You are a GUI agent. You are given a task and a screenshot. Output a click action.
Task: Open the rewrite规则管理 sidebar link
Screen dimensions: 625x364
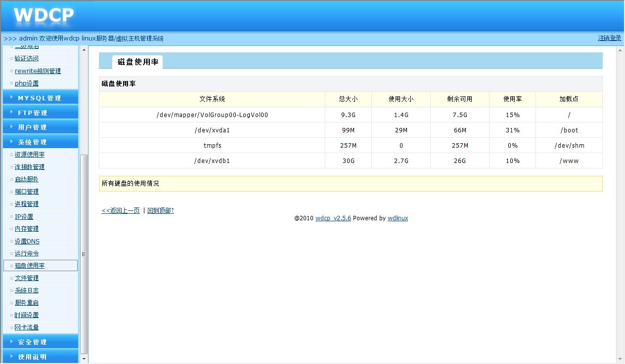click(38, 71)
